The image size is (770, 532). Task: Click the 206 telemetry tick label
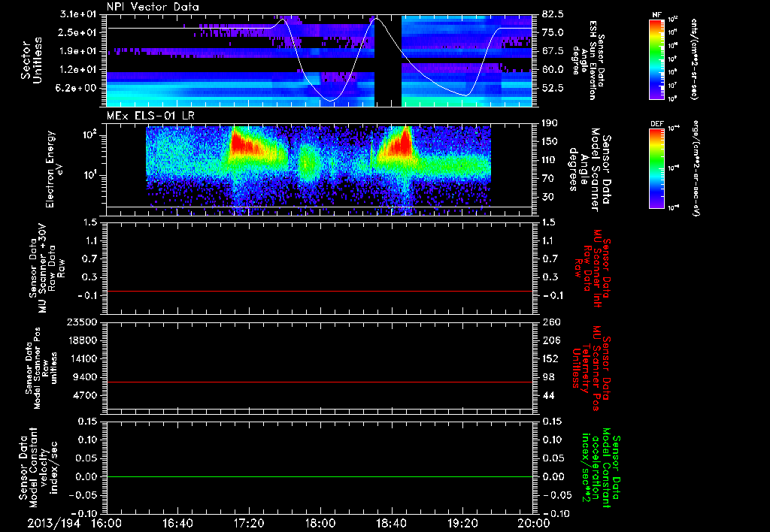tap(551, 340)
